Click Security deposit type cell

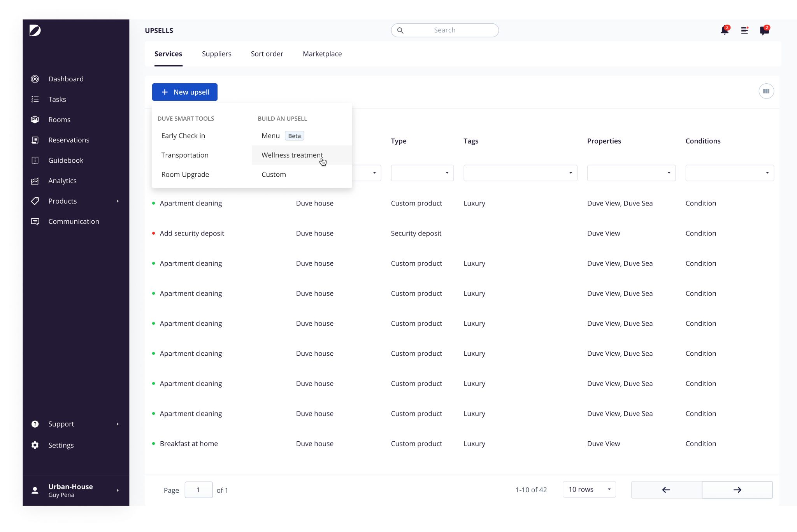[x=416, y=234]
